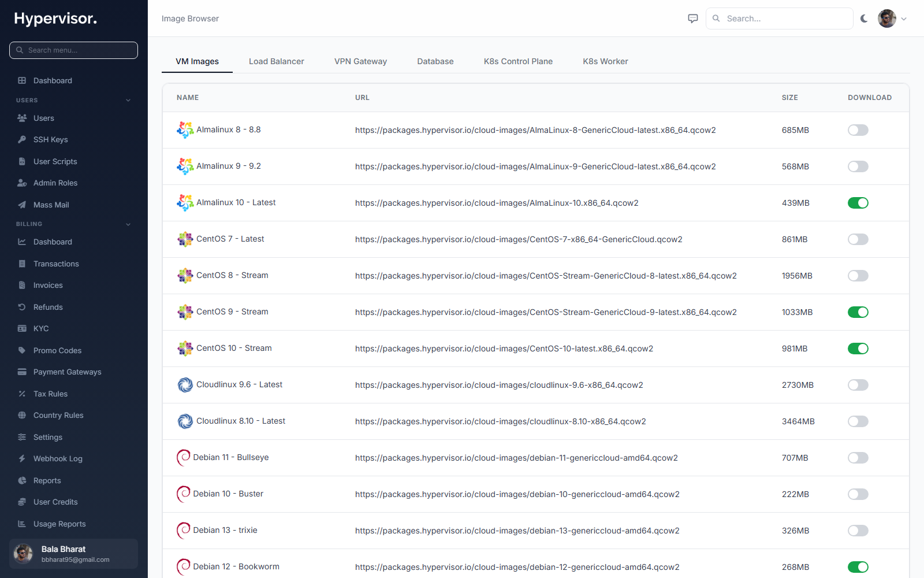Click the SSH Keys key icon
The image size is (924, 578).
coord(22,139)
